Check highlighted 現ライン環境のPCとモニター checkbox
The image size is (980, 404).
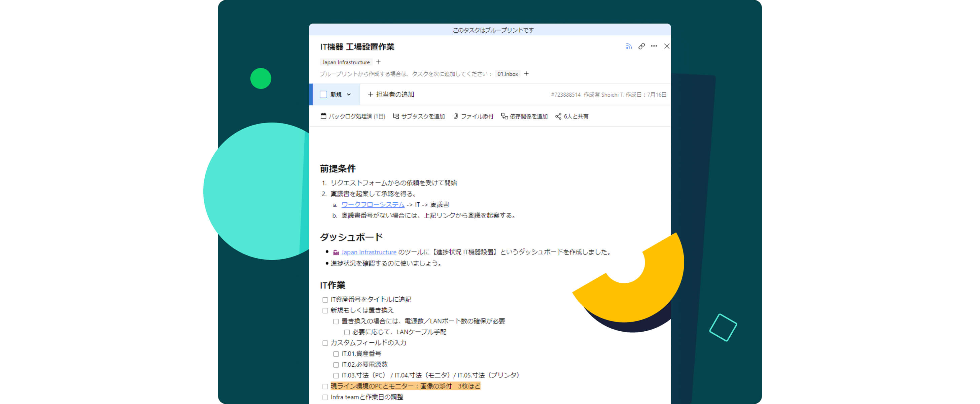pos(325,386)
